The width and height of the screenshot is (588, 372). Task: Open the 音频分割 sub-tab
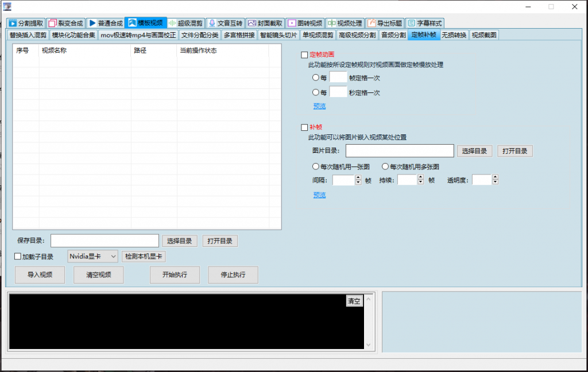coord(393,35)
